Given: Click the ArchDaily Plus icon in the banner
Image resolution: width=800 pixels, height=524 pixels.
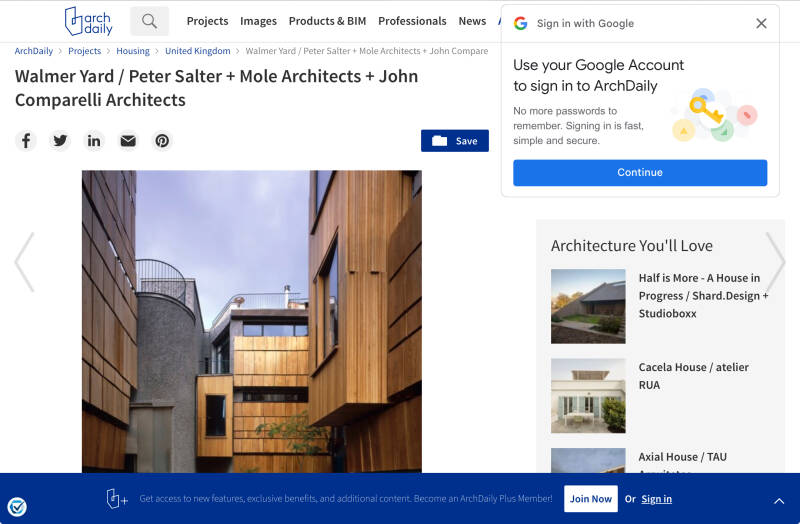Looking at the screenshot, I should pyautogui.click(x=116, y=498).
